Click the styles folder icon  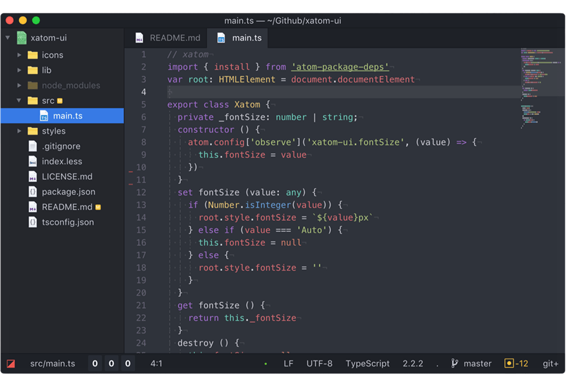pos(32,131)
